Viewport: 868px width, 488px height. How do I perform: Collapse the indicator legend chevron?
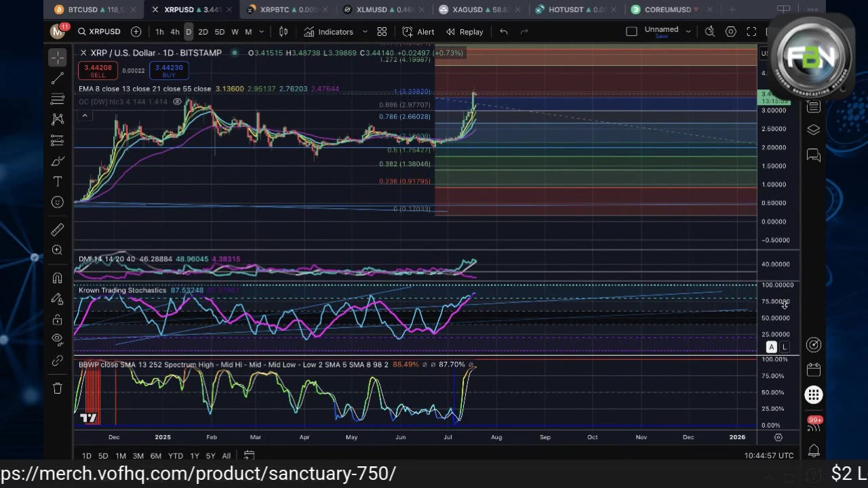pyautogui.click(x=85, y=116)
